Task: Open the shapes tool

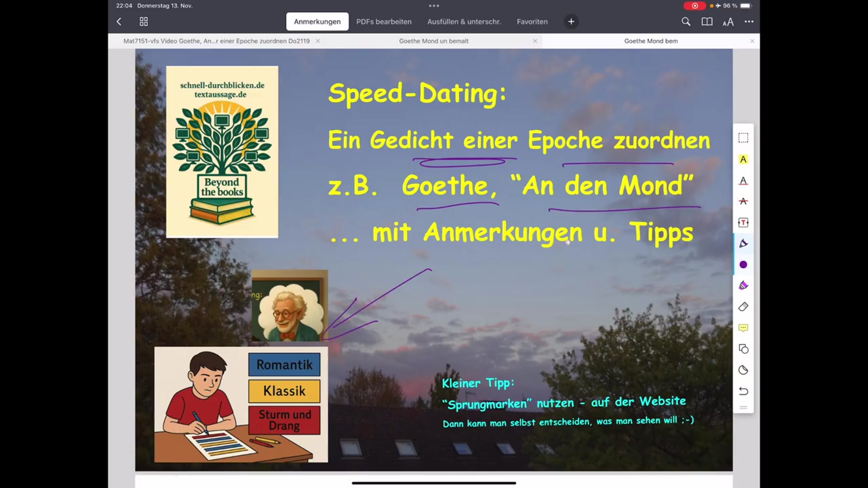Action: pyautogui.click(x=743, y=349)
